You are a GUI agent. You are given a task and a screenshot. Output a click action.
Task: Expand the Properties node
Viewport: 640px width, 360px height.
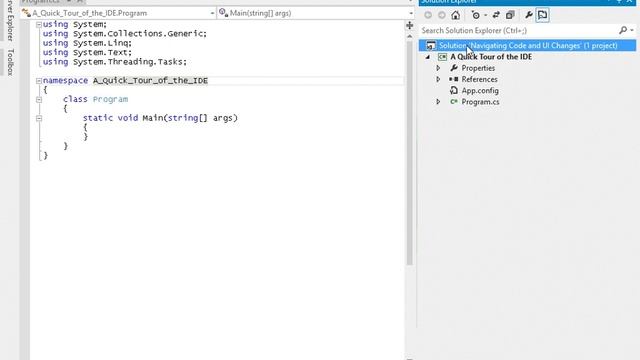[x=438, y=68]
